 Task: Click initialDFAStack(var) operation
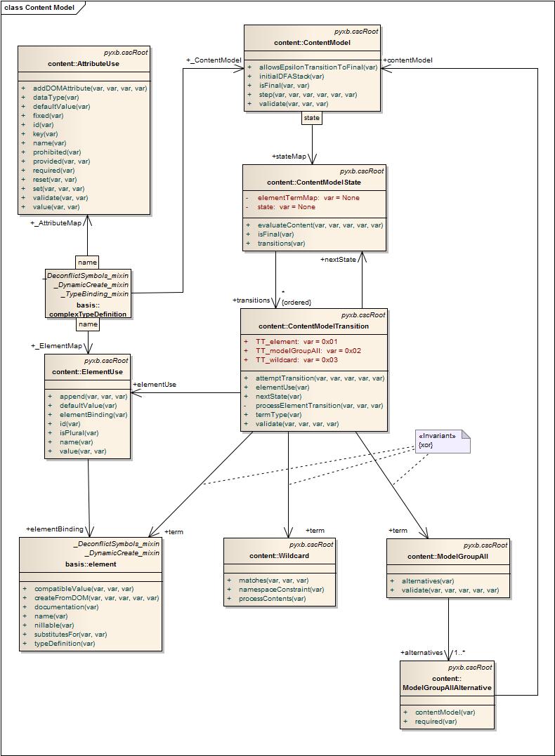click(x=292, y=77)
